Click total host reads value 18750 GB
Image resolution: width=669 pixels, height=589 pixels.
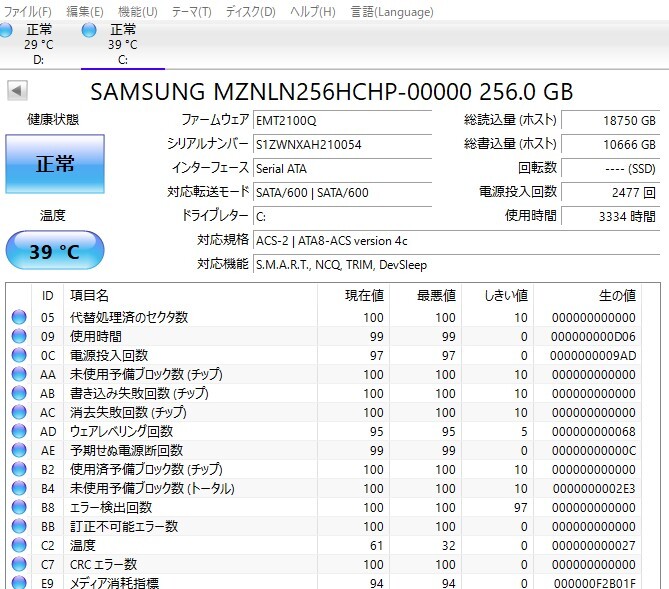(611, 121)
